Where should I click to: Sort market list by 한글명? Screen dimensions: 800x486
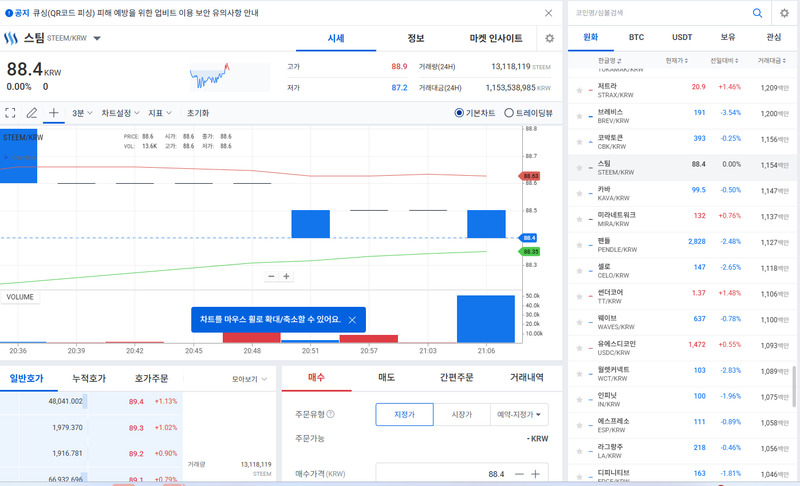609,61
